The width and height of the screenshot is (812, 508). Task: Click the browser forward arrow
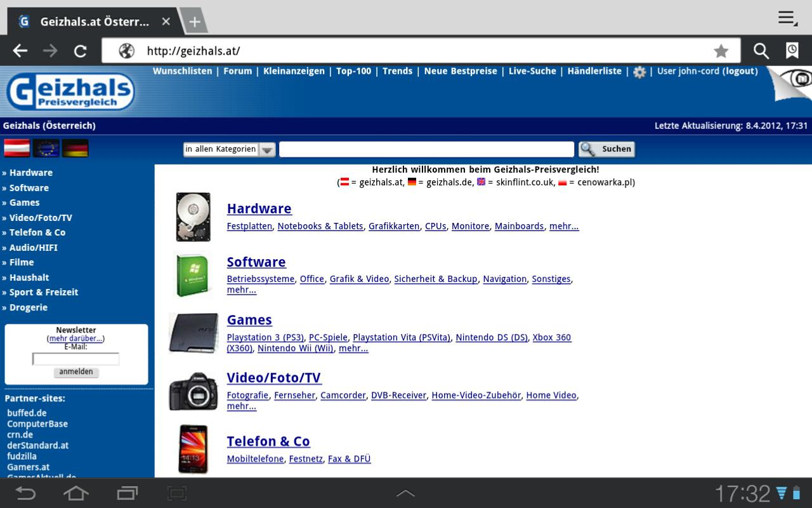50,51
